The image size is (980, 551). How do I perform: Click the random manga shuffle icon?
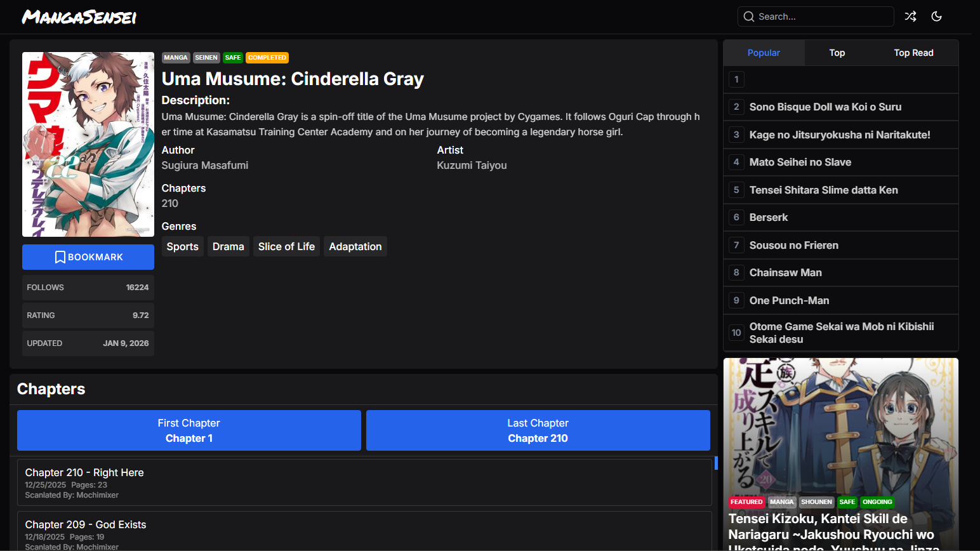point(910,17)
